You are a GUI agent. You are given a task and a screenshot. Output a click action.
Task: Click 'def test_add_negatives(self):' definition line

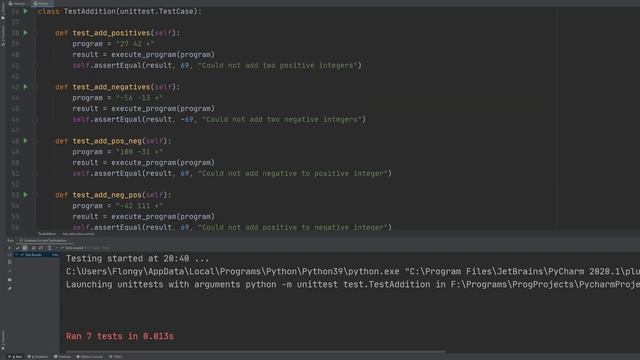tap(118, 87)
